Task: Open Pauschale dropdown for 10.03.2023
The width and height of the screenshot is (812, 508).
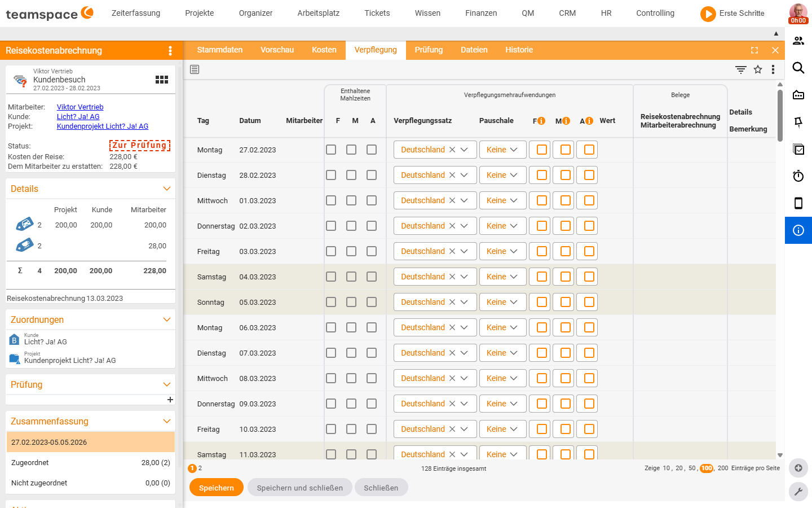Action: (502, 429)
